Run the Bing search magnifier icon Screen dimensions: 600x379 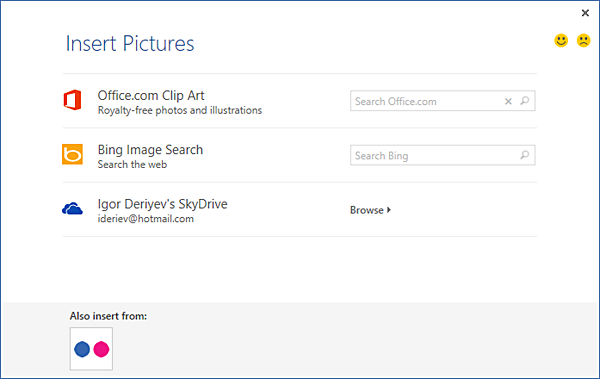click(x=525, y=155)
